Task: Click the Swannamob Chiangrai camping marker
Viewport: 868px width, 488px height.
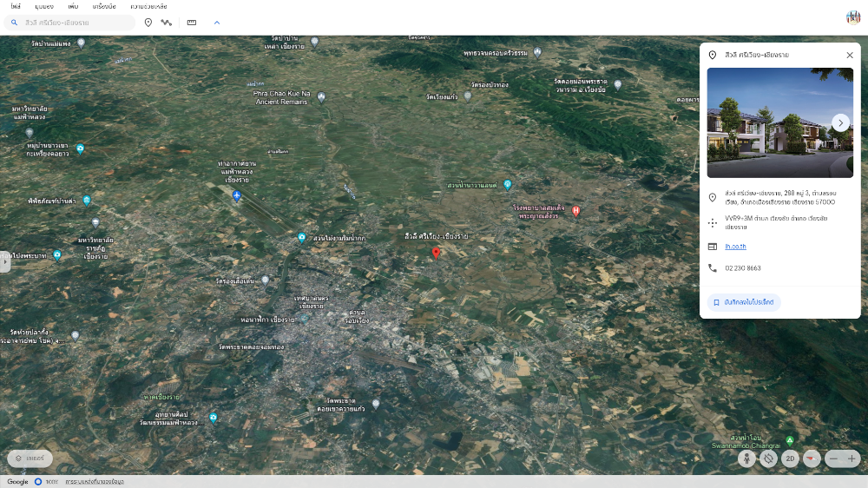Action: 790,441
